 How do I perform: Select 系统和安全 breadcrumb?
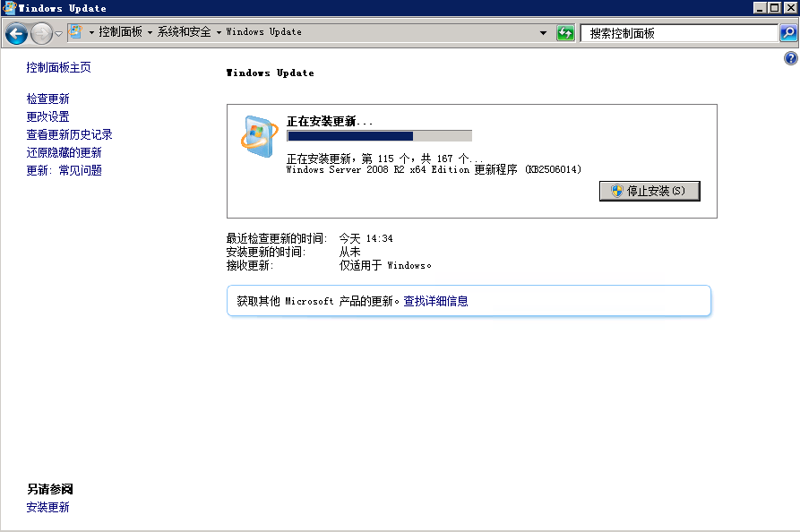[184, 31]
